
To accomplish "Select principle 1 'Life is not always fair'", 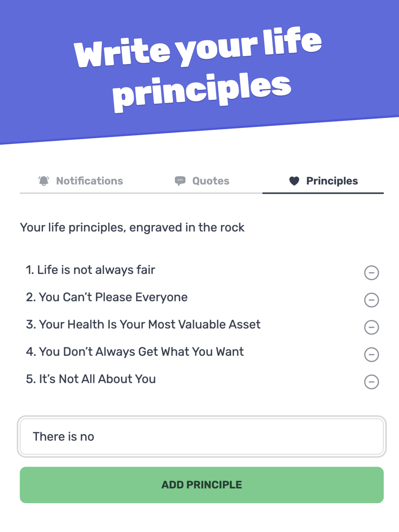I will point(91,270).
